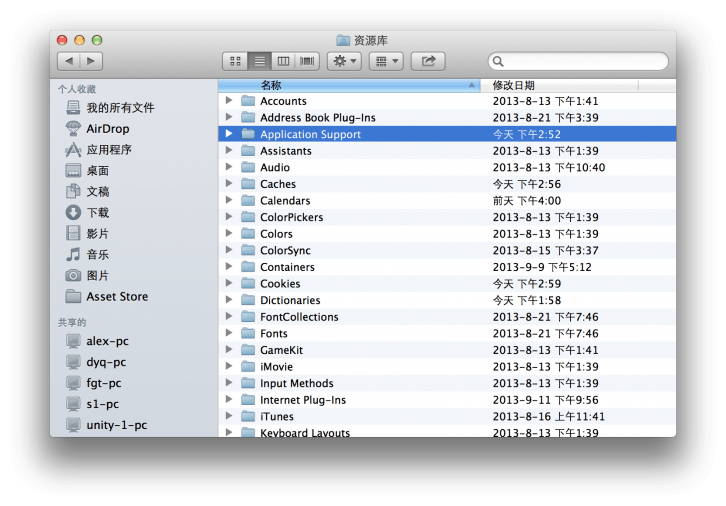Click the AirDrop sidebar icon
The height and width of the screenshot is (506, 726).
point(73,129)
